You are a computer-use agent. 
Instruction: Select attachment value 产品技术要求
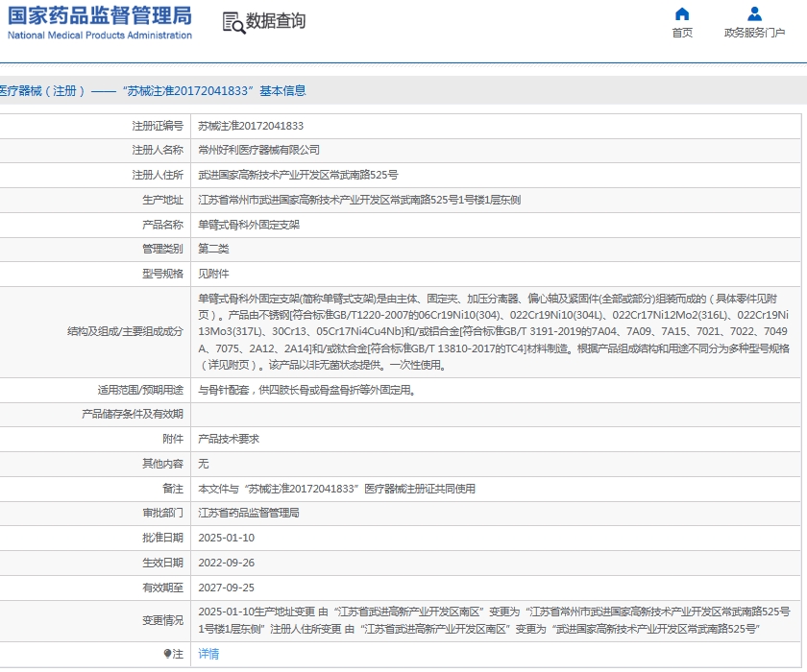(229, 439)
